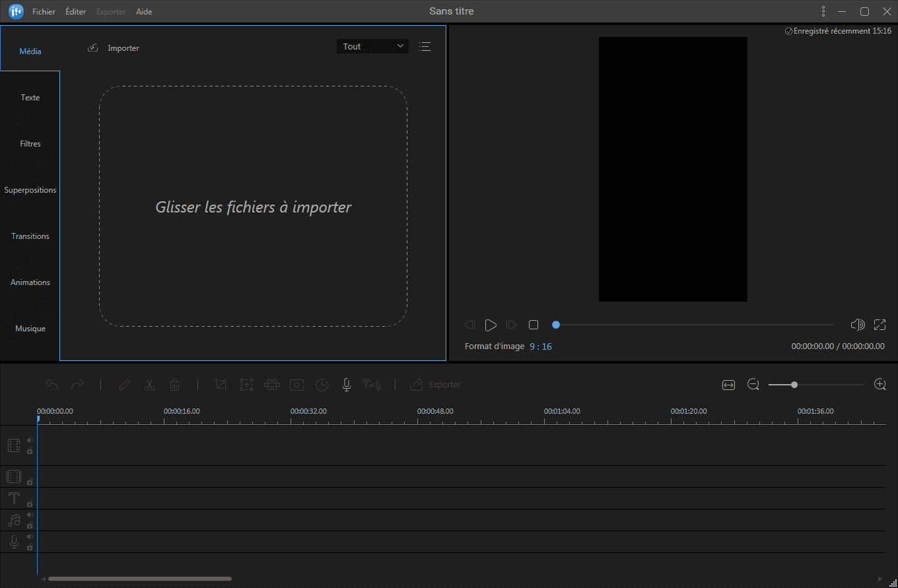Mute the music track
The image size is (898, 588).
[30, 515]
